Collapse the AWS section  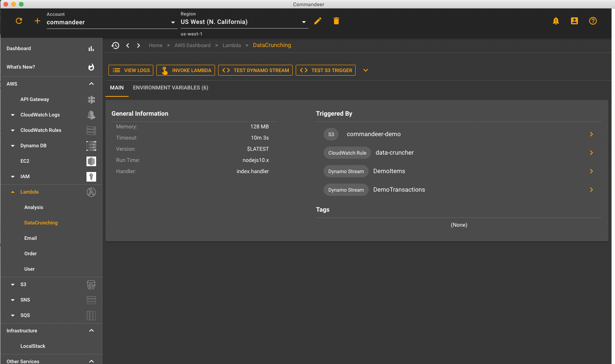[x=91, y=84]
